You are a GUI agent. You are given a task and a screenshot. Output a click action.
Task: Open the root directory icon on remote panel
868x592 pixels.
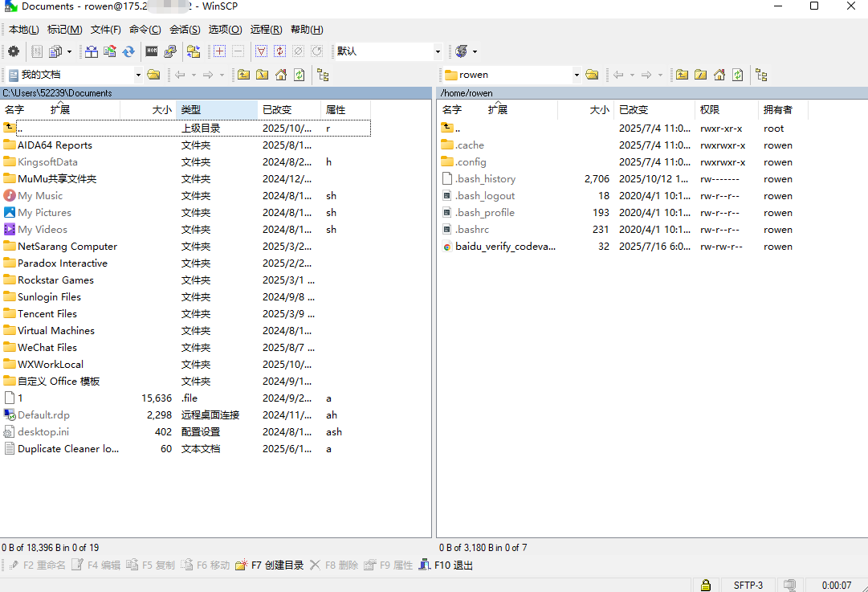(699, 74)
